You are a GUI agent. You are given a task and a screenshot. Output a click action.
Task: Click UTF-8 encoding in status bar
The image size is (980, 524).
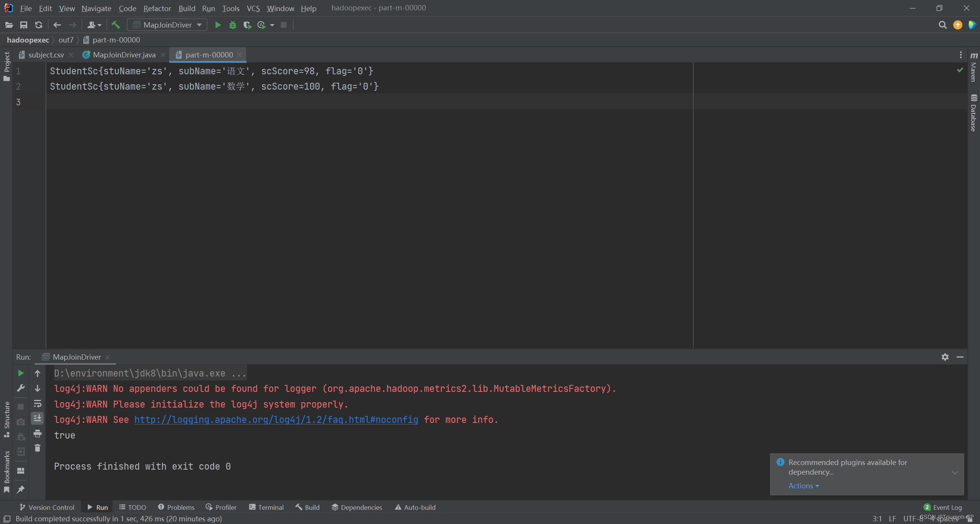click(913, 519)
